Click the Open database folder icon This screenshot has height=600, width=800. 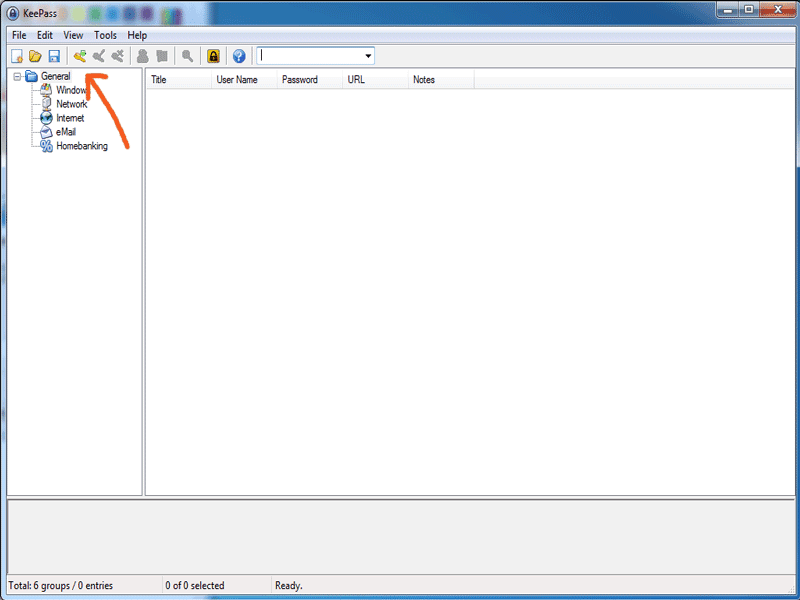(x=35, y=56)
